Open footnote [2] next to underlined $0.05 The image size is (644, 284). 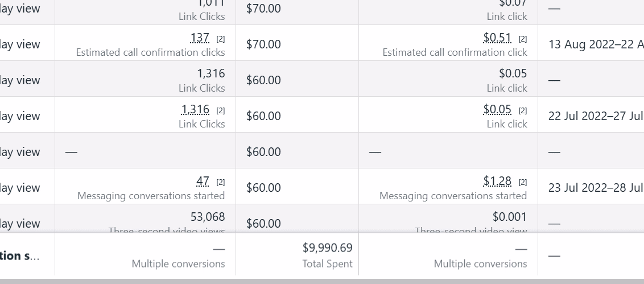(523, 111)
